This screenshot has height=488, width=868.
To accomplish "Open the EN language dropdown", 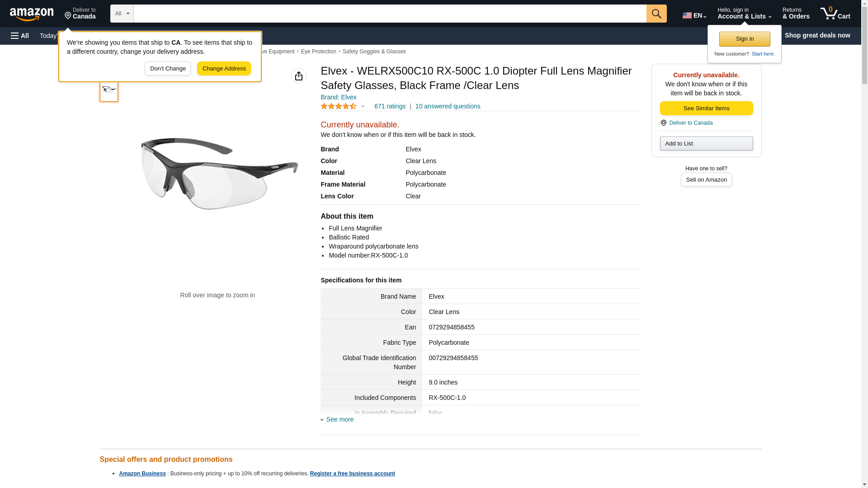I will tap(694, 15).
